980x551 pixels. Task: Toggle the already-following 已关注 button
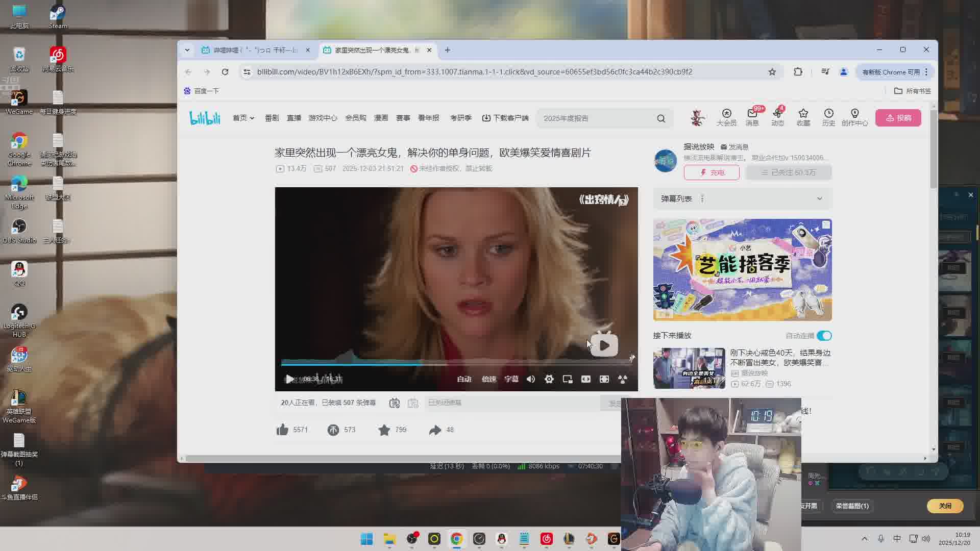(x=789, y=172)
